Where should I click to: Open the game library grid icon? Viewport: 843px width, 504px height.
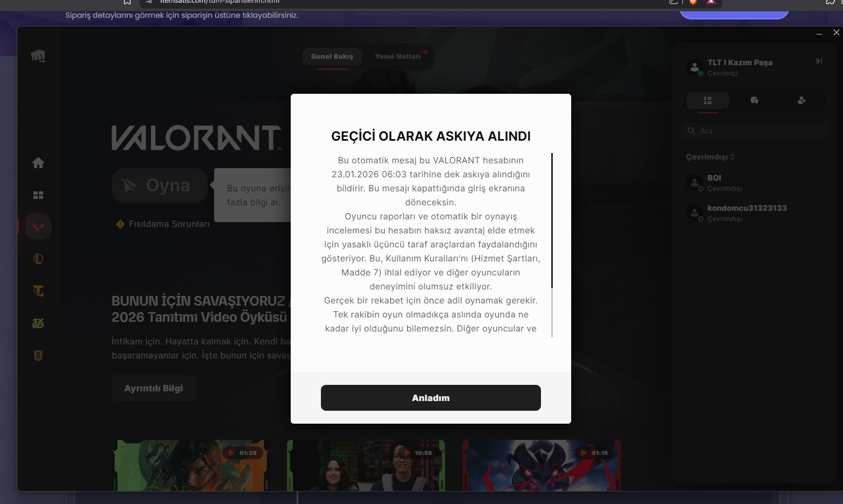click(x=38, y=195)
